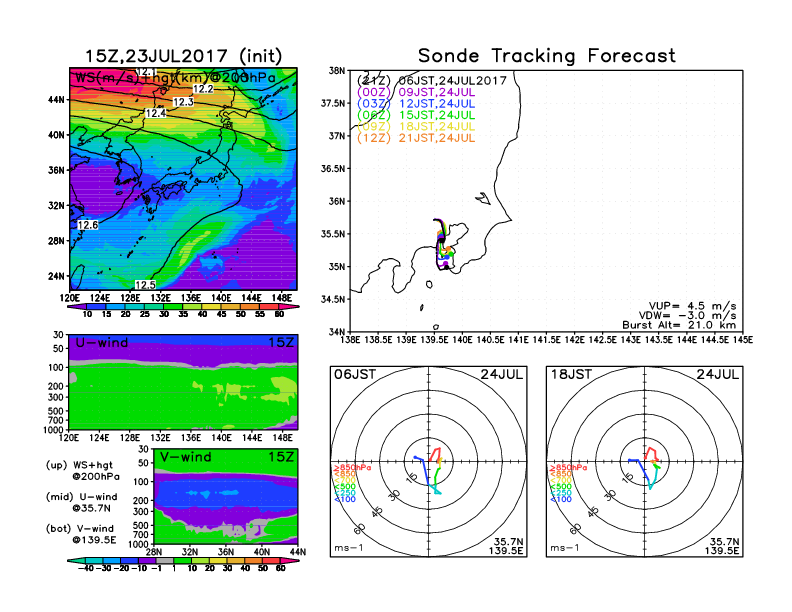The width and height of the screenshot is (792, 612).
Task: Click the red hodograph segment in 06JST plot
Action: (434, 454)
